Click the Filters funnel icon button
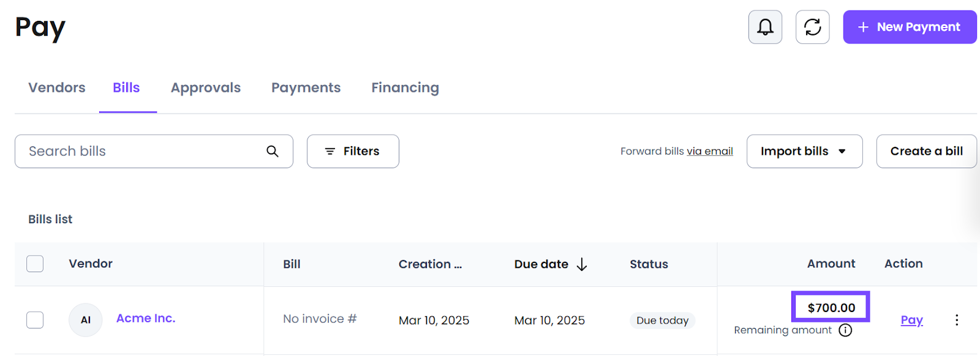980x356 pixels. tap(353, 151)
